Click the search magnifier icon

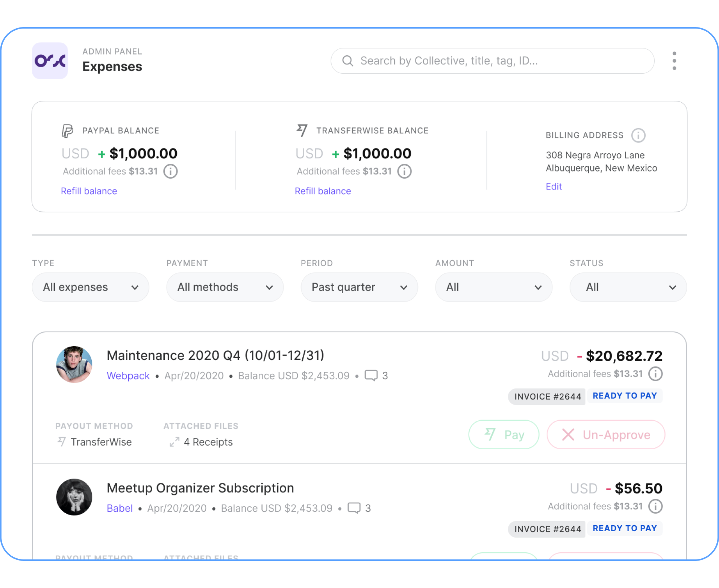347,61
